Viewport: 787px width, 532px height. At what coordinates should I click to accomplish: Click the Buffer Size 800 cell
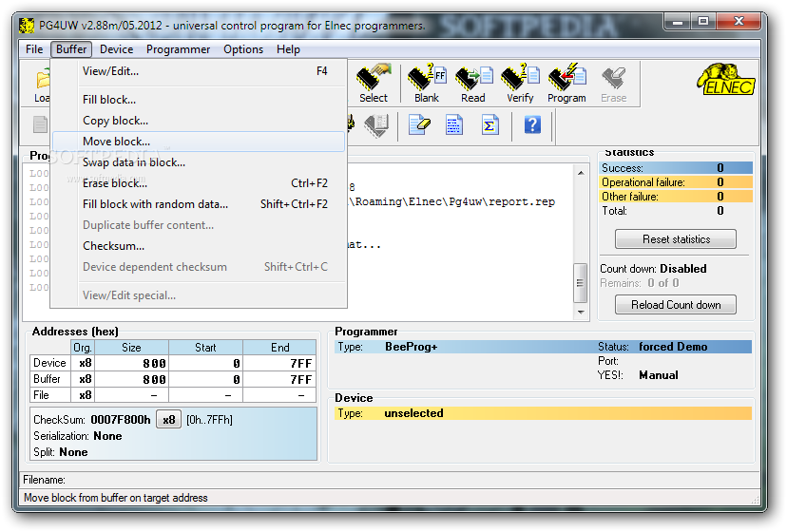[x=131, y=379]
